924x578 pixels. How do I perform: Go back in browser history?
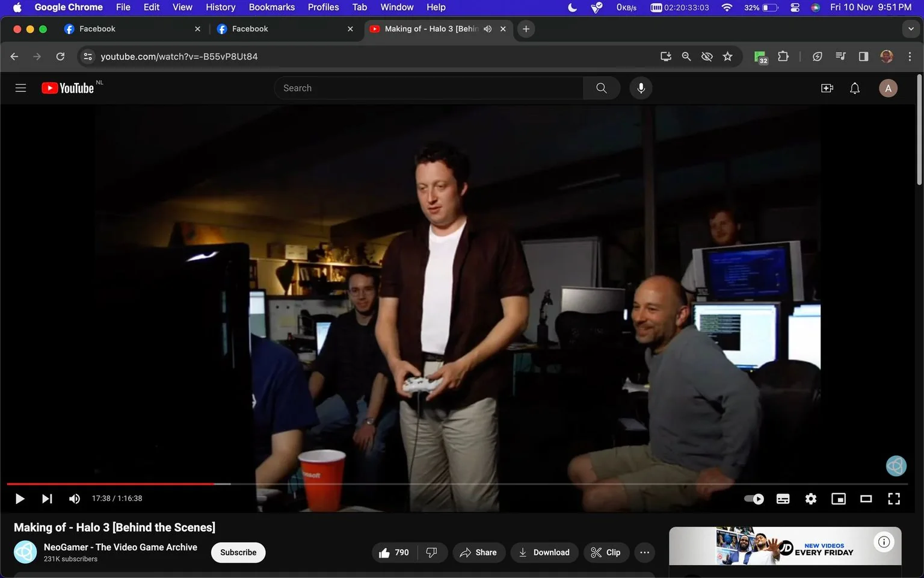14,56
